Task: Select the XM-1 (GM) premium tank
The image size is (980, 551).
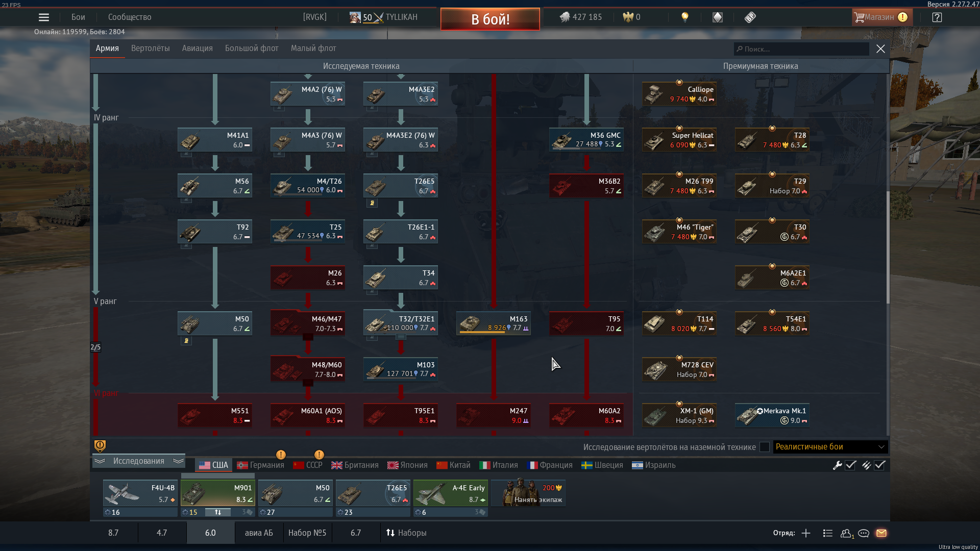Action: pyautogui.click(x=679, y=415)
